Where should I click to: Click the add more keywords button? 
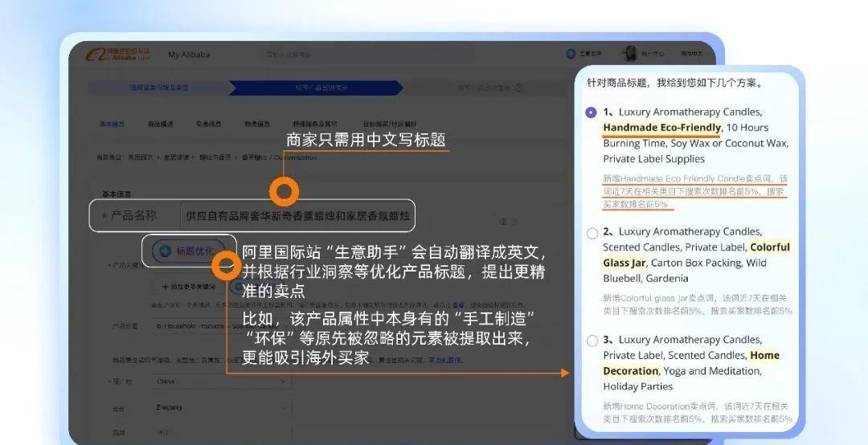tap(187, 287)
